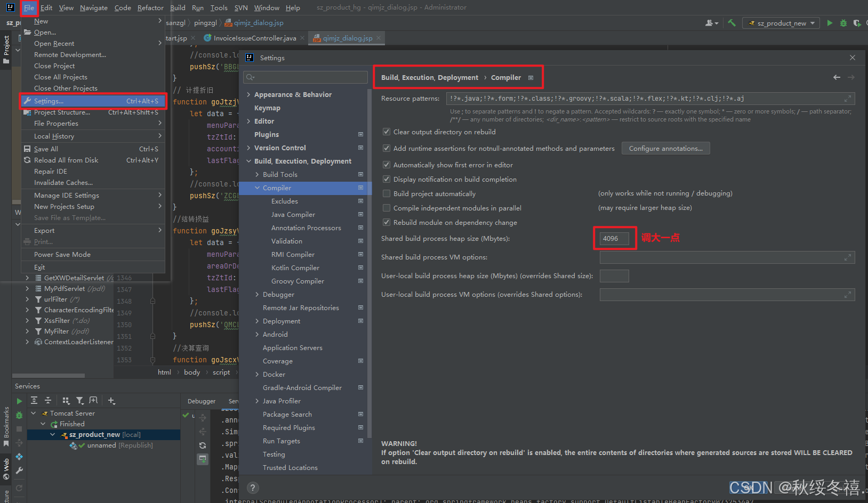Stop the Tomcat server in Services panel

pyautogui.click(x=19, y=428)
